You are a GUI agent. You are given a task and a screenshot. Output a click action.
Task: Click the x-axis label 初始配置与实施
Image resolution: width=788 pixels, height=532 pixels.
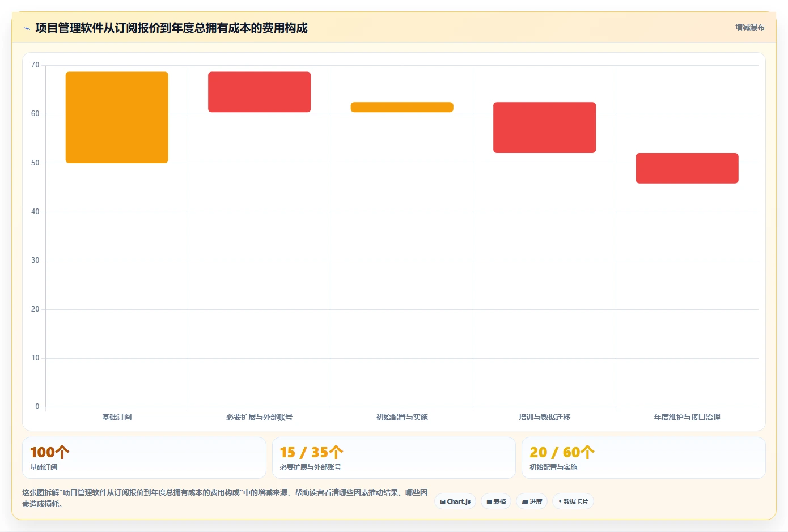[402, 417]
